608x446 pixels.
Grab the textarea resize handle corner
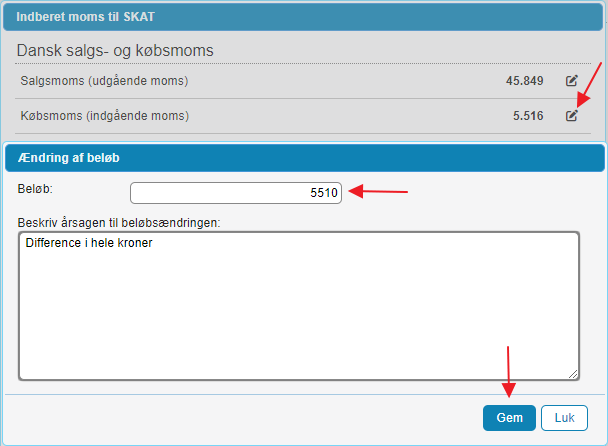point(573,374)
